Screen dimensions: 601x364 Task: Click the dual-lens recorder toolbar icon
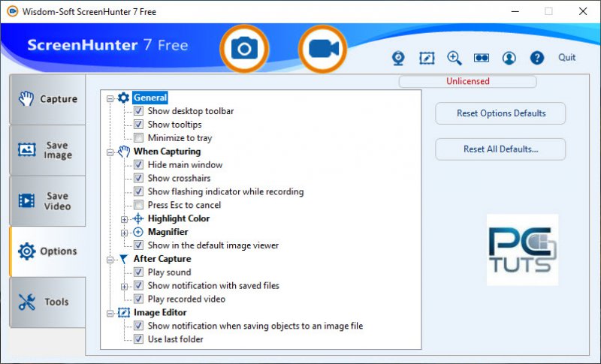pos(482,58)
